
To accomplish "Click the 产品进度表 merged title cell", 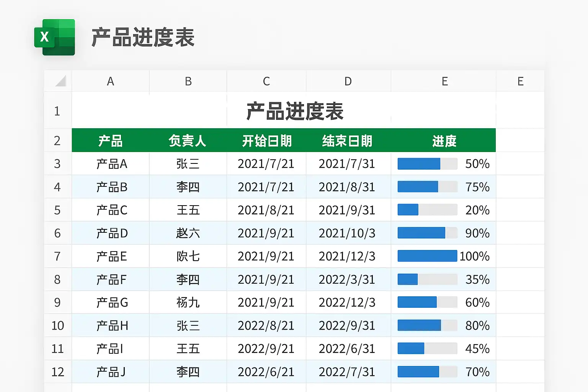I will [x=284, y=110].
